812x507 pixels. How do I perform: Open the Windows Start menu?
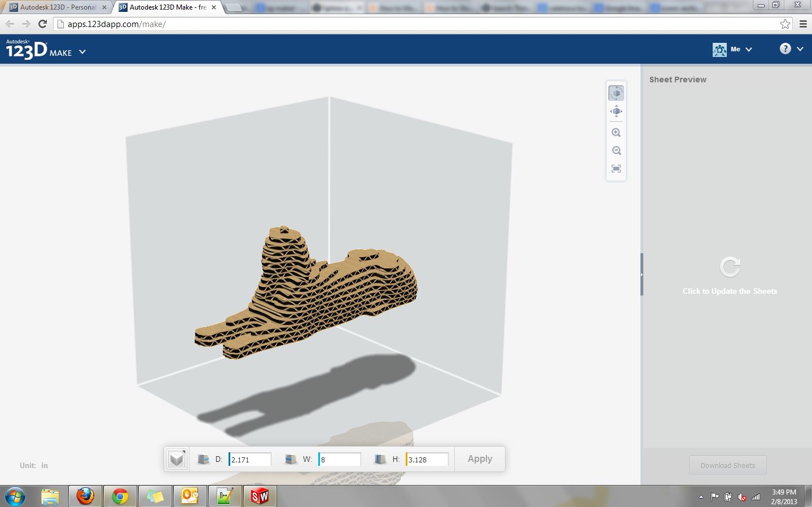pos(15,496)
